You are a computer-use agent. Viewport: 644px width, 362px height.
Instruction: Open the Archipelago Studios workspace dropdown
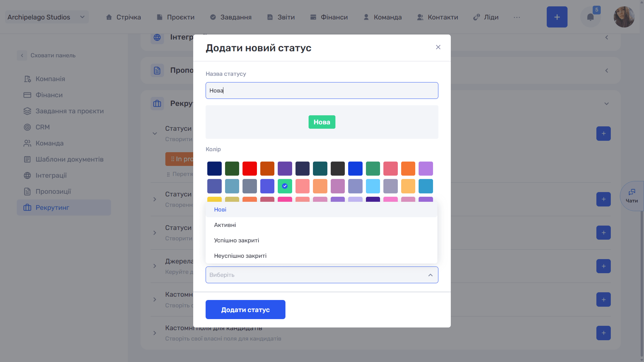(47, 17)
